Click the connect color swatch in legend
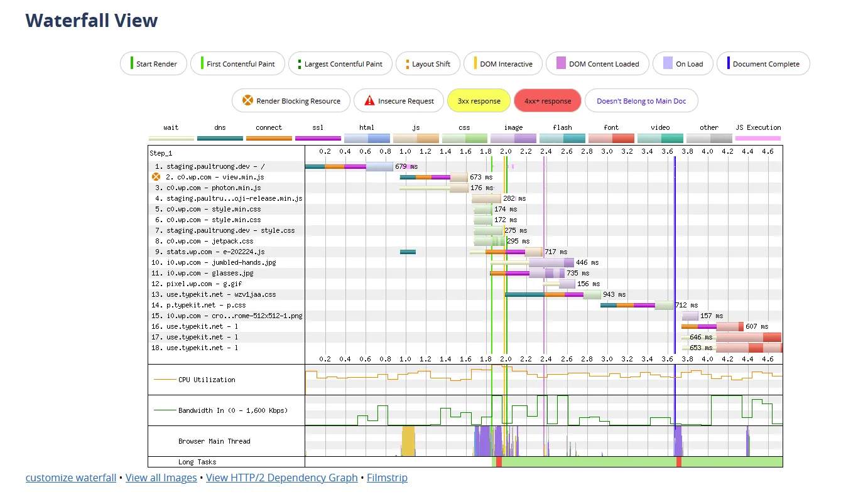This screenshot has height=502, width=868. tap(269, 138)
